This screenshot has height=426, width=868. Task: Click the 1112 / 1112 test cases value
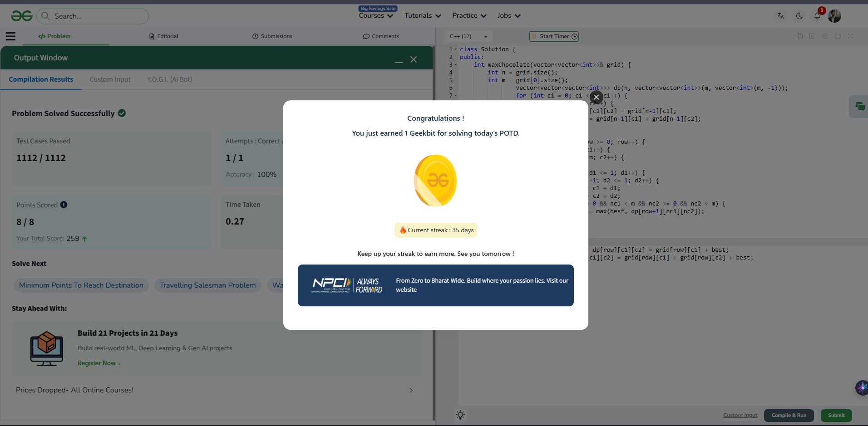click(x=41, y=158)
